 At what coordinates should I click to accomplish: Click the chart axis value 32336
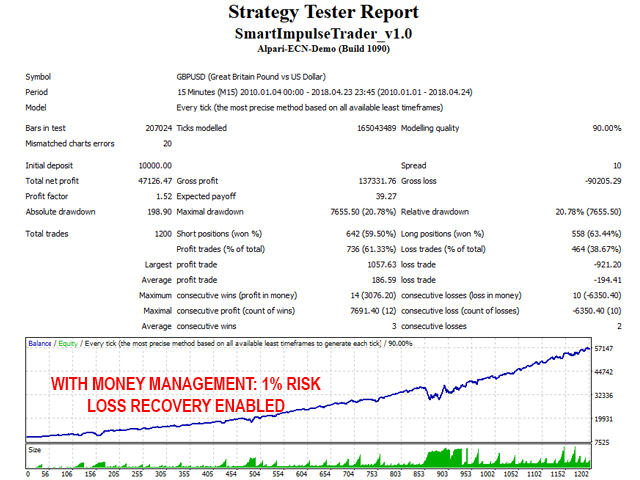coord(604,396)
